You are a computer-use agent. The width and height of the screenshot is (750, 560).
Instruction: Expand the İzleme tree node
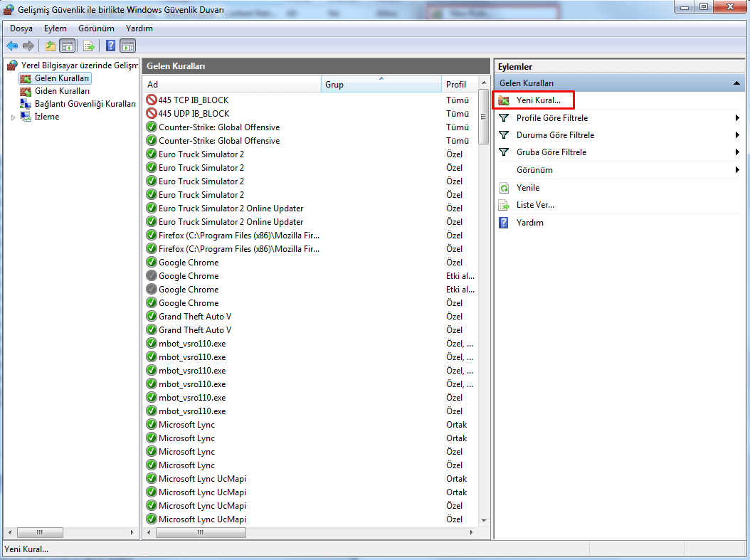[x=13, y=117]
